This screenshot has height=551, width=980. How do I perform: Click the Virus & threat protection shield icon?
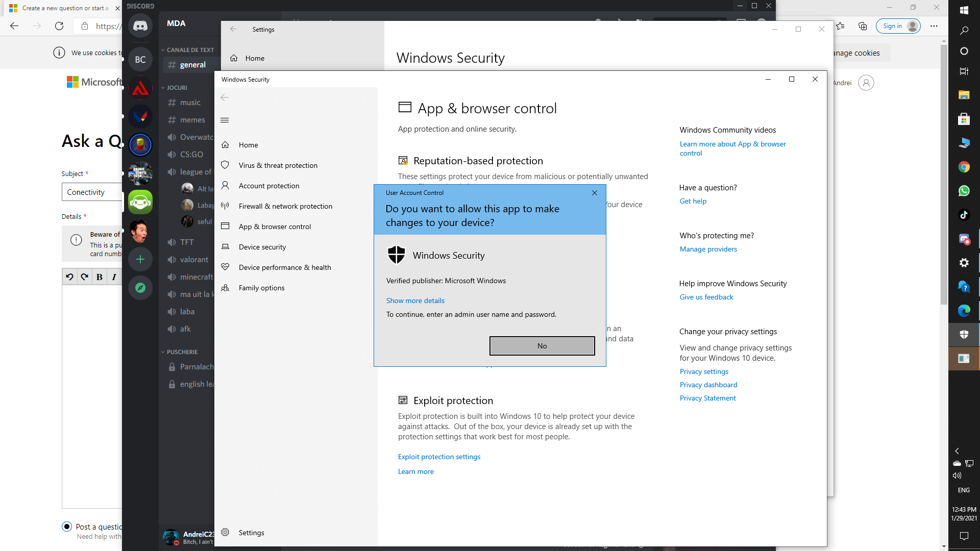point(225,165)
